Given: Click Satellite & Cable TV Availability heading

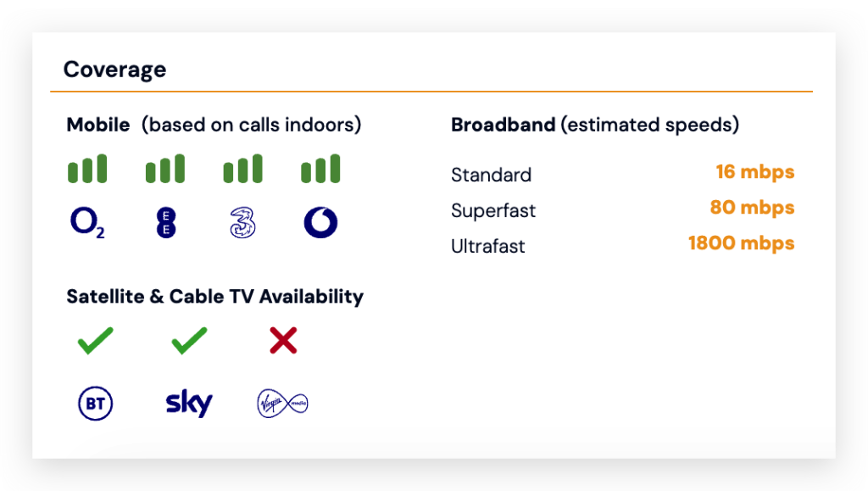Looking at the screenshot, I should 214,296.
